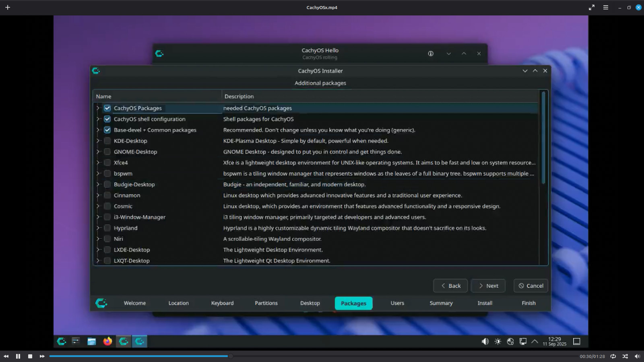The width and height of the screenshot is (644, 362).
Task: Toggle shuffle mode in player
Action: 625,356
